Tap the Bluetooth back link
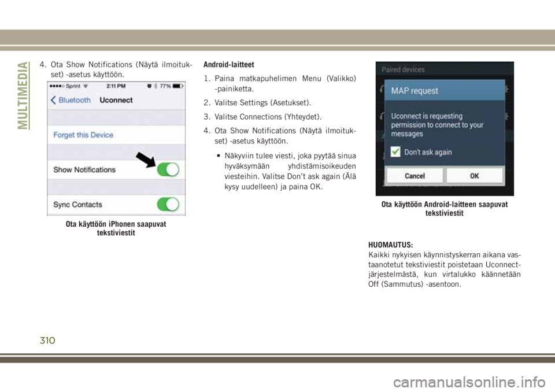 click(71, 100)
